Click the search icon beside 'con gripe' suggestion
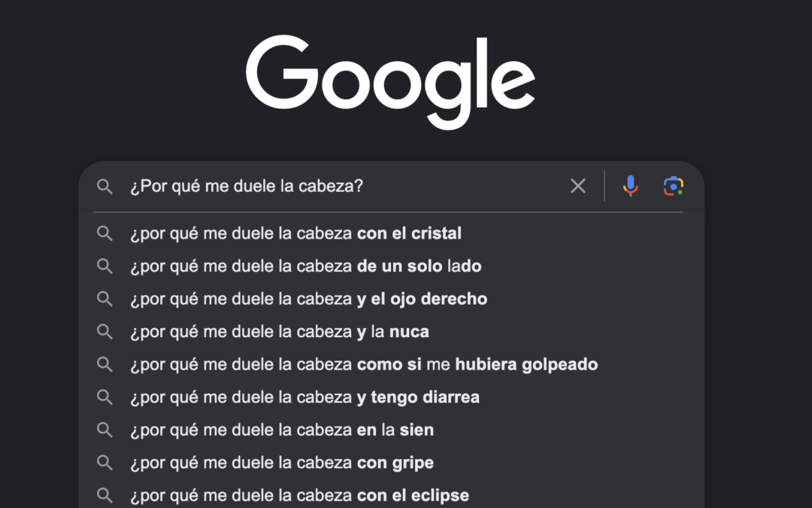Screen dimensions: 812x508 pos(105,462)
